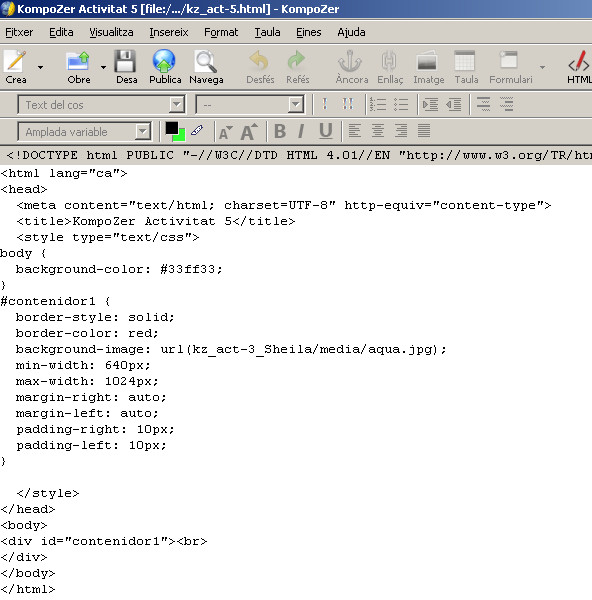The height and width of the screenshot is (600, 592).
Task: Apply the bulleted list icon
Action: click(401, 104)
